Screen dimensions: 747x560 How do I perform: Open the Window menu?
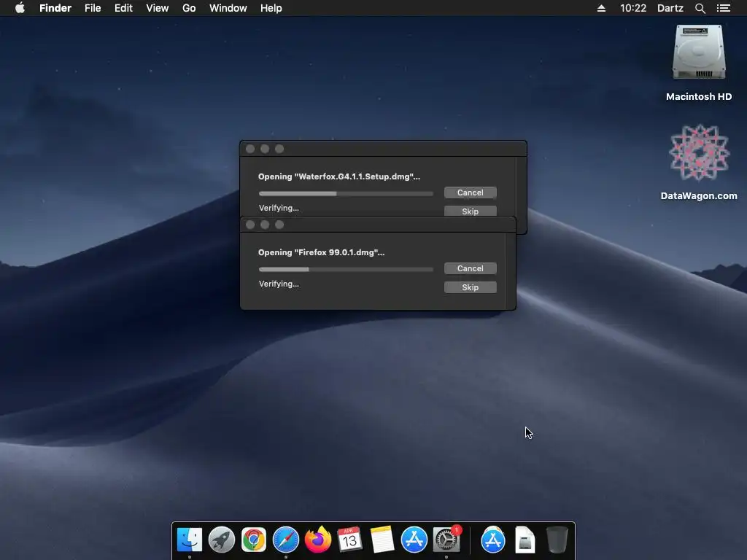click(x=228, y=8)
